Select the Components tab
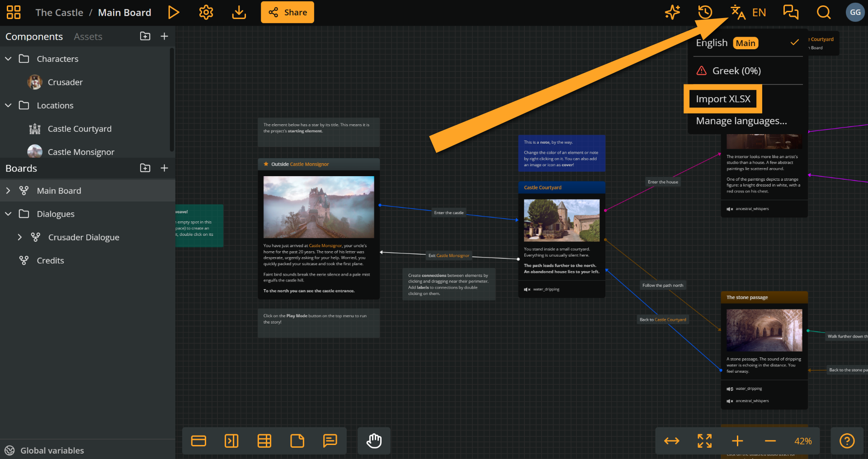Image resolution: width=868 pixels, height=459 pixels. click(x=34, y=37)
